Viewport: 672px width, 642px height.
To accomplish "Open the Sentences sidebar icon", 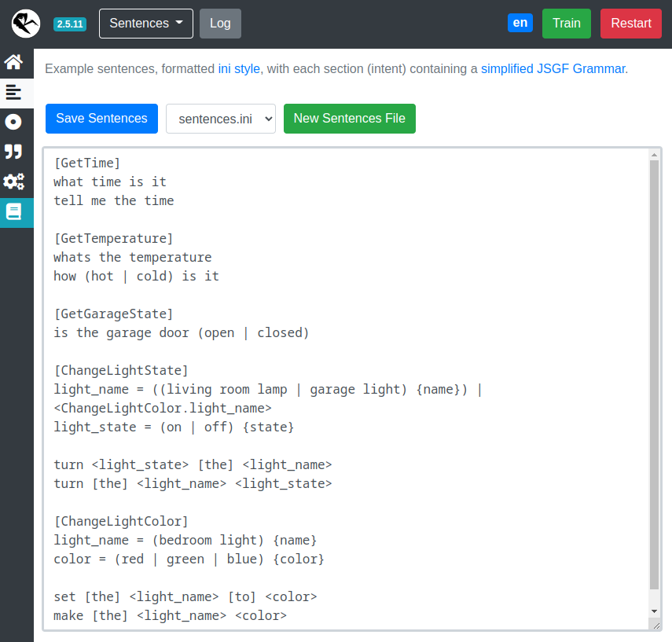I will click(x=13, y=92).
